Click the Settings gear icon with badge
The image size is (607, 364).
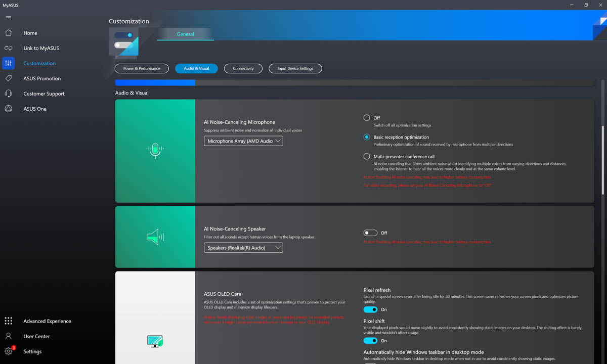9,351
